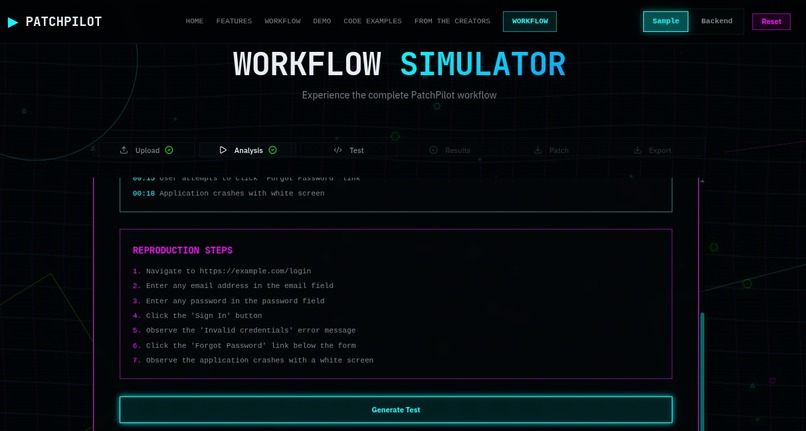
Task: Open the HOME nav link
Action: tap(194, 21)
